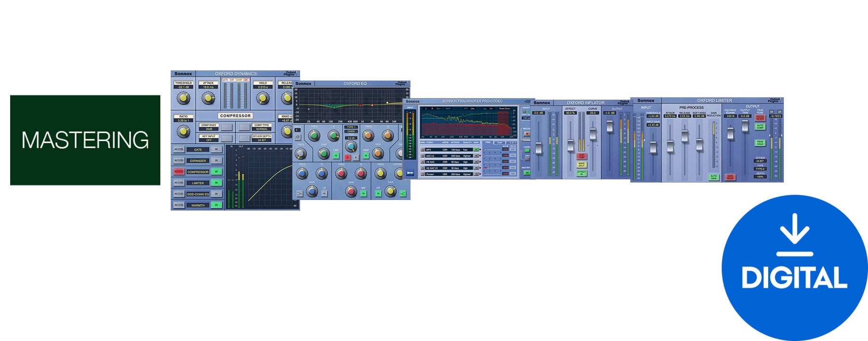This screenshot has width=868, height=341.
Task: Click the Key Input selector button
Action: coord(227,138)
